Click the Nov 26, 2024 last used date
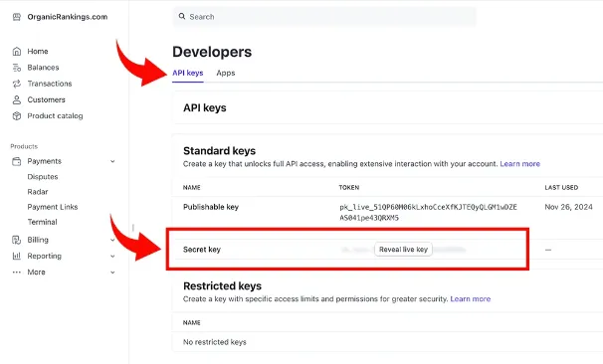This screenshot has width=603, height=364. point(568,207)
